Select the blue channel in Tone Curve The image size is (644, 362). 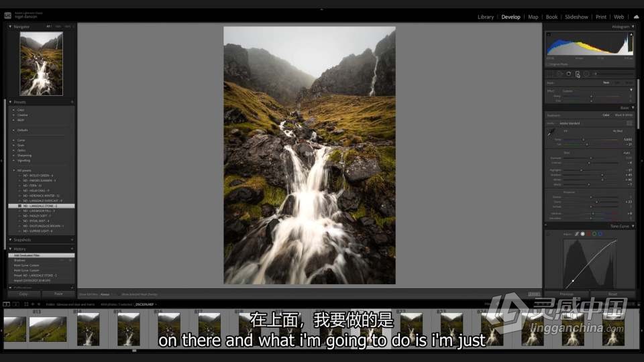[x=600, y=234]
